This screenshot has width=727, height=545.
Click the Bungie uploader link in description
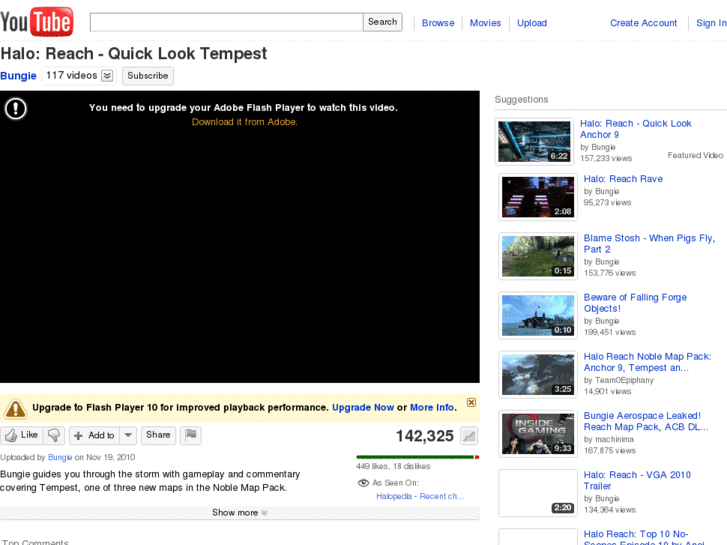[x=60, y=457]
